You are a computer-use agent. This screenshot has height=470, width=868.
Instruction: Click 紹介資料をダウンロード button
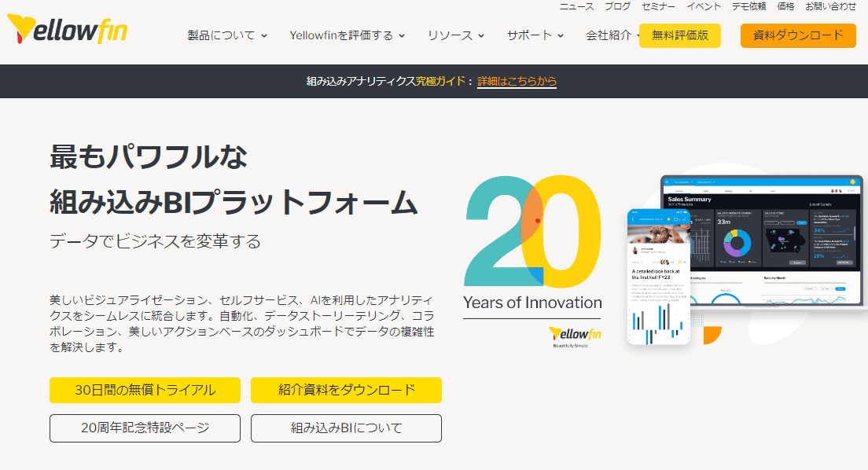click(x=346, y=391)
